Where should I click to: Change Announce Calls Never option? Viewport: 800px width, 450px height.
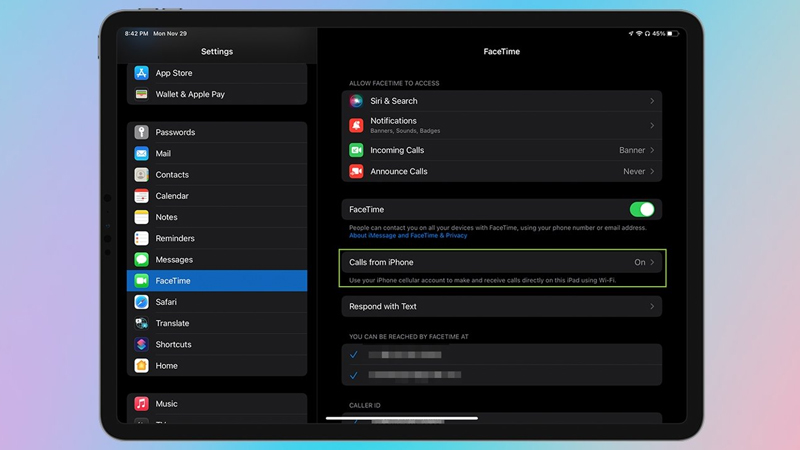pos(637,172)
